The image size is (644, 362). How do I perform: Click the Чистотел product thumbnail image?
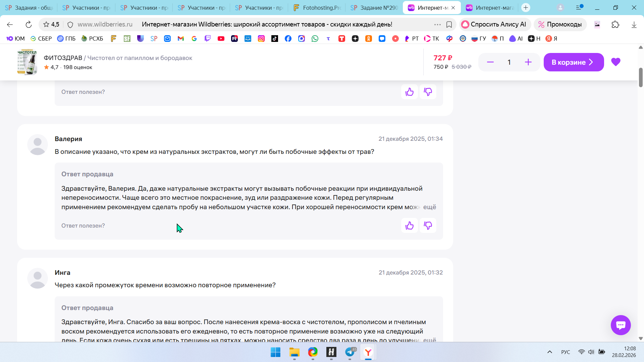27,62
